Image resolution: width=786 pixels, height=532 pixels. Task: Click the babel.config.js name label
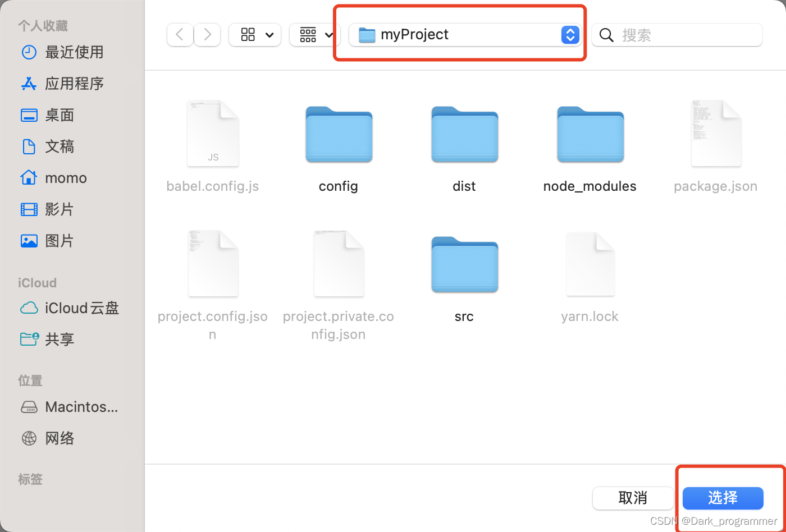[x=213, y=186]
